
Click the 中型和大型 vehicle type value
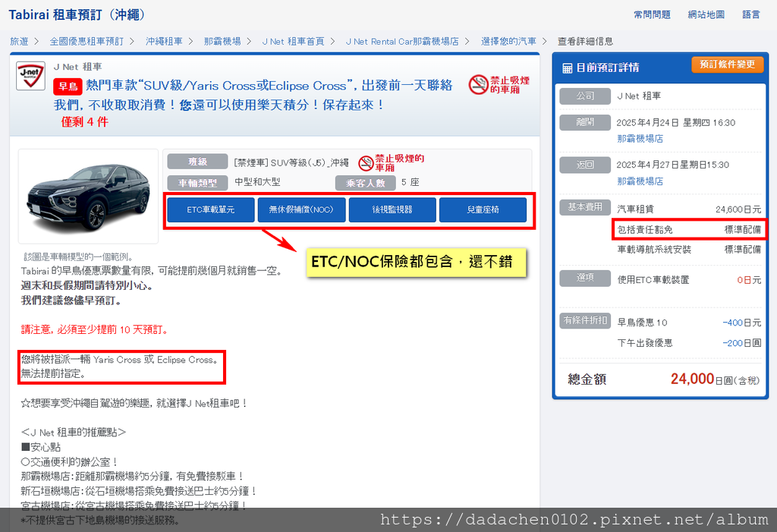pos(258,182)
